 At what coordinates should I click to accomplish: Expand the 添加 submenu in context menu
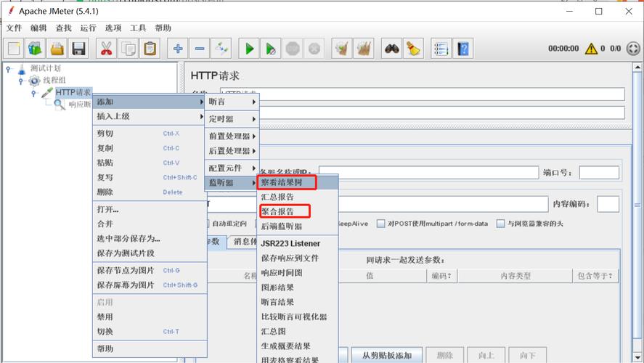pos(149,102)
